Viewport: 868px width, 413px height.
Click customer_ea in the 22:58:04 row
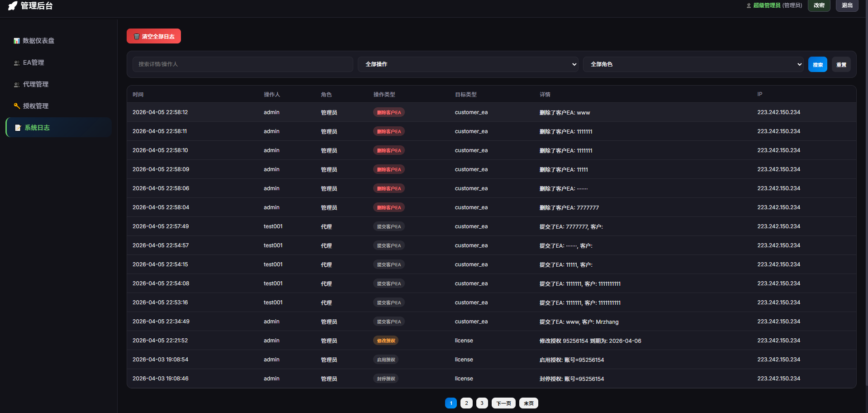[x=471, y=207]
